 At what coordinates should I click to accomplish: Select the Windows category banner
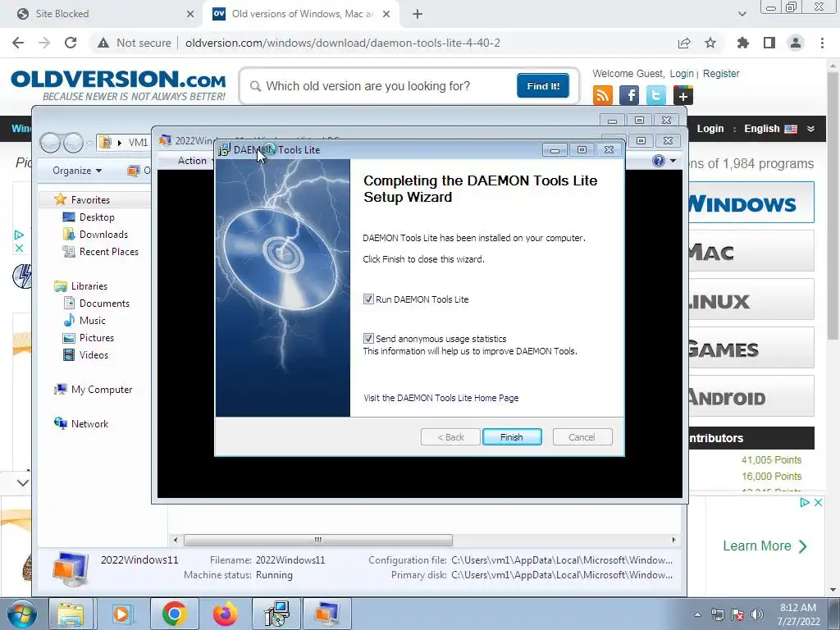[751, 203]
